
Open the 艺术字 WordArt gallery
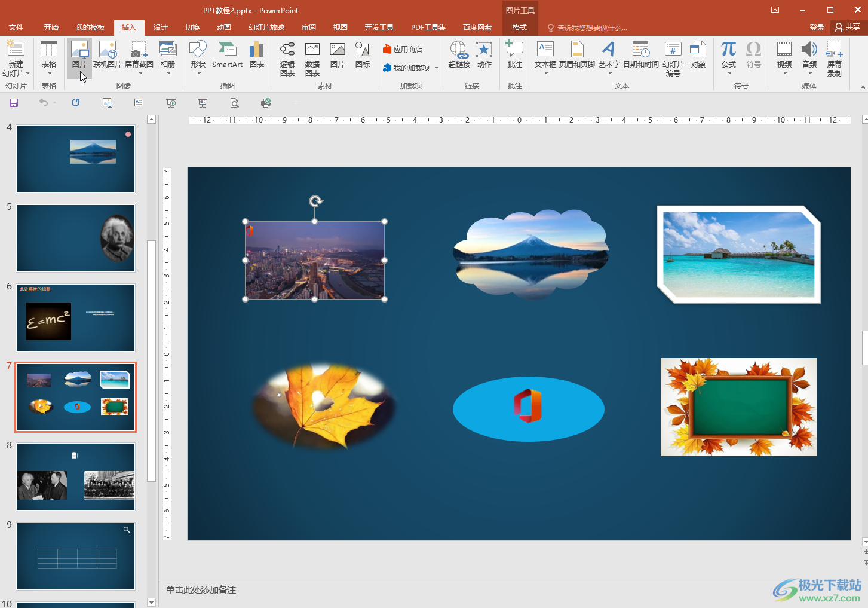(609, 58)
